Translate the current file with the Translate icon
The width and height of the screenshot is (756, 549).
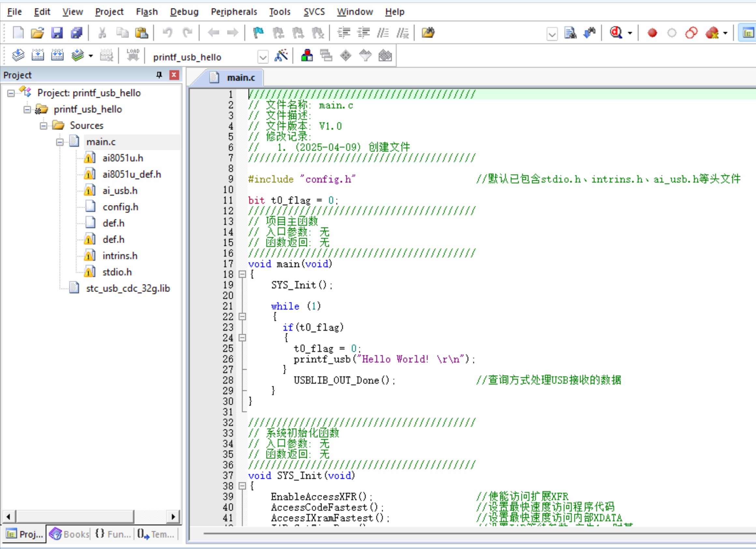(18, 55)
